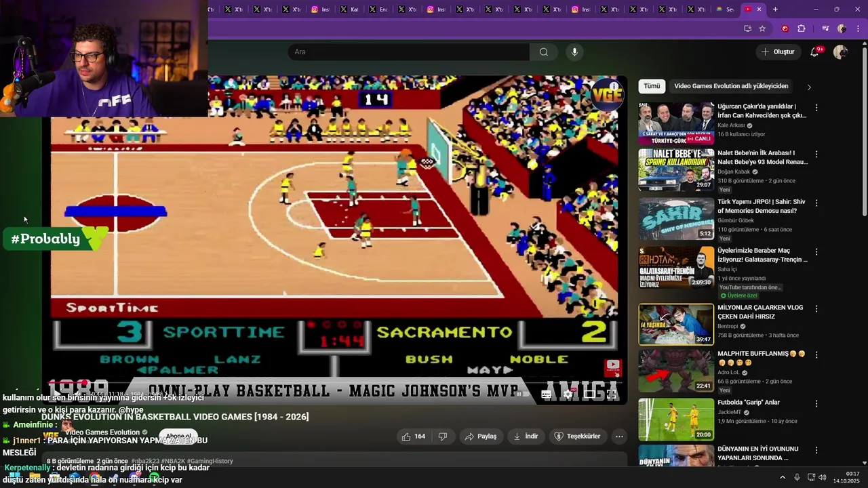Click the video progress bar
The image size is (868, 488).
[x=334, y=382]
